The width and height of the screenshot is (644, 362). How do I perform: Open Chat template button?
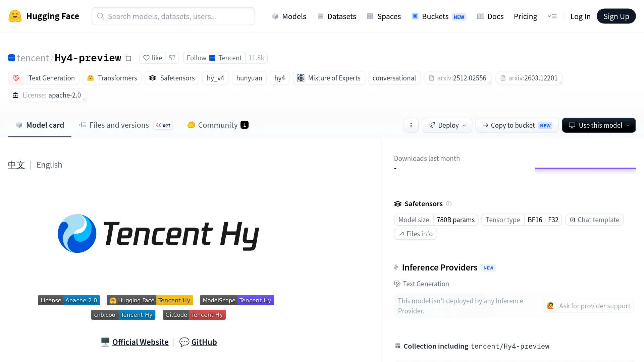tap(594, 220)
